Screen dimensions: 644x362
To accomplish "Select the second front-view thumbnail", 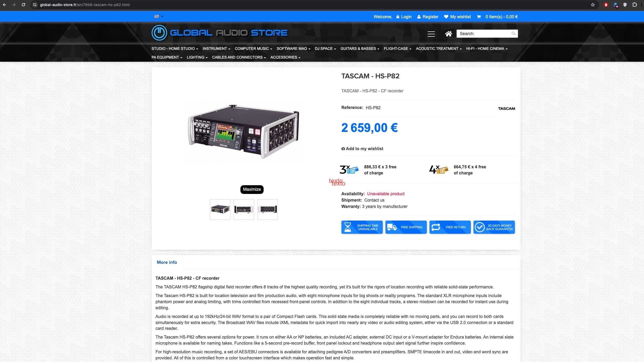I will pyautogui.click(x=244, y=209).
